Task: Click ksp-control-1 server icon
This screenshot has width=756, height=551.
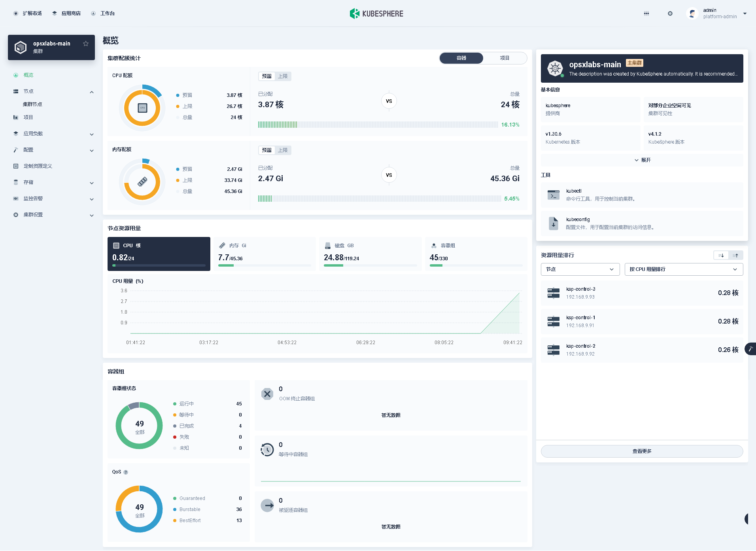Action: point(554,322)
